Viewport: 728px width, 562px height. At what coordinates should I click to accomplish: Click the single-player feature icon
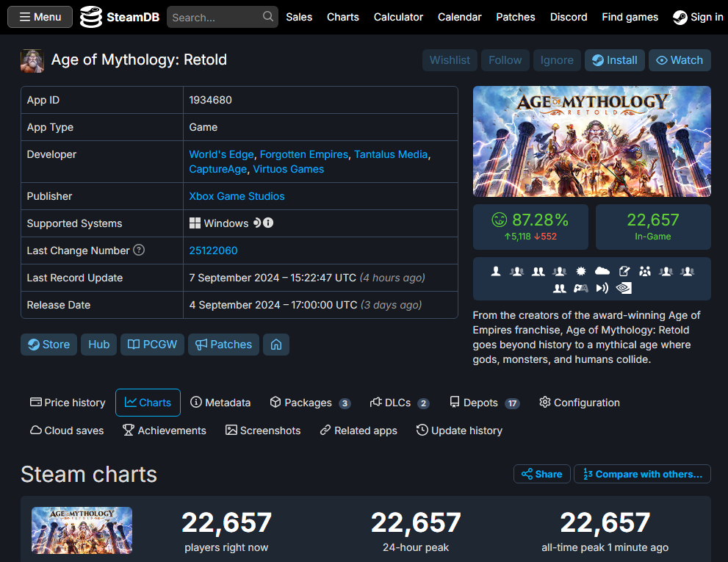coord(496,270)
